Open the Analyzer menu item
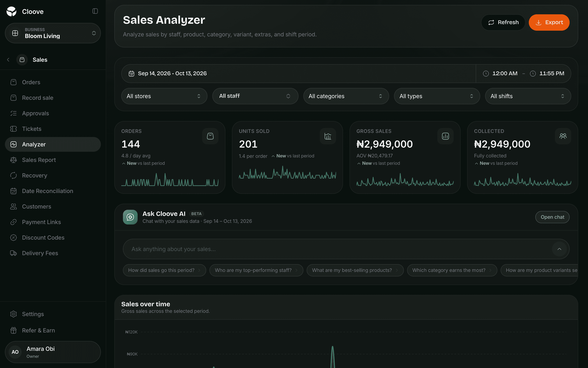Image resolution: width=588 pixels, height=368 pixels. pyautogui.click(x=53, y=144)
